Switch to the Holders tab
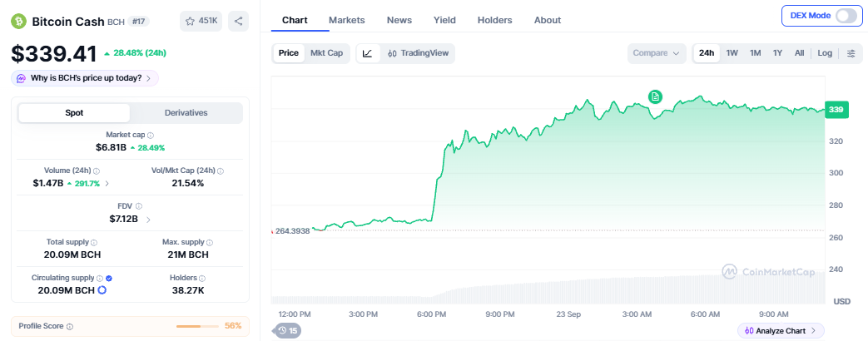 point(495,20)
